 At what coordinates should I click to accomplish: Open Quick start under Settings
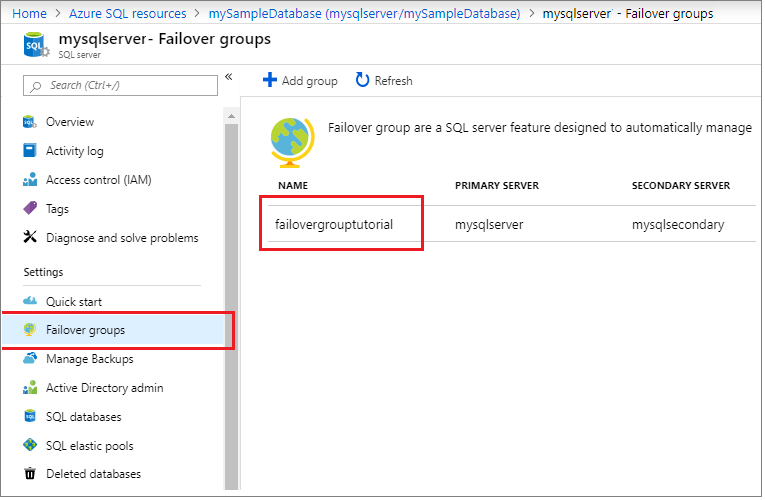(x=74, y=302)
